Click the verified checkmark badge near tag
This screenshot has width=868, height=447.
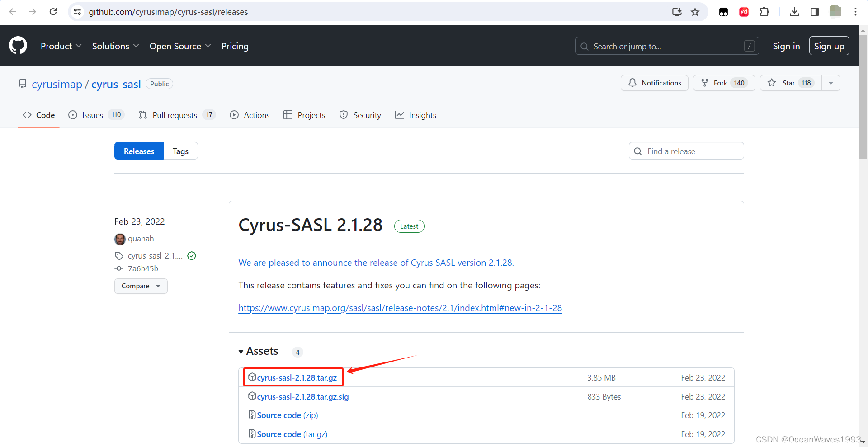coord(192,256)
